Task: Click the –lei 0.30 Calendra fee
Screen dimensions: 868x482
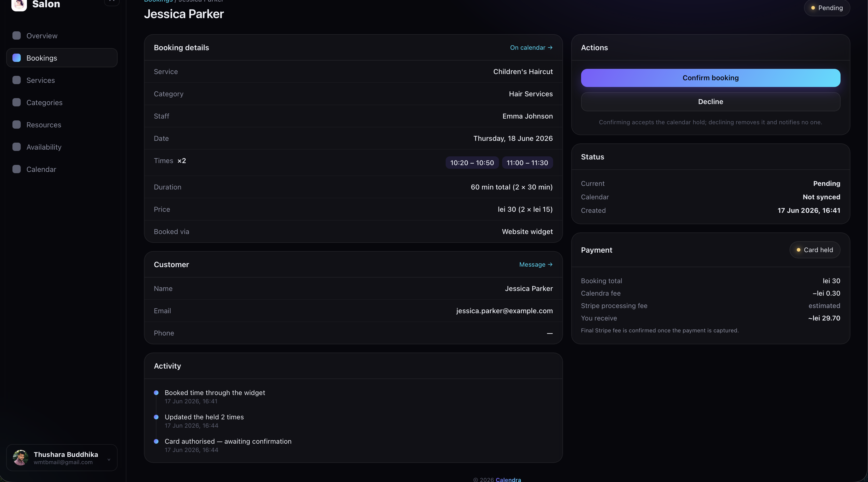Action: (826, 293)
